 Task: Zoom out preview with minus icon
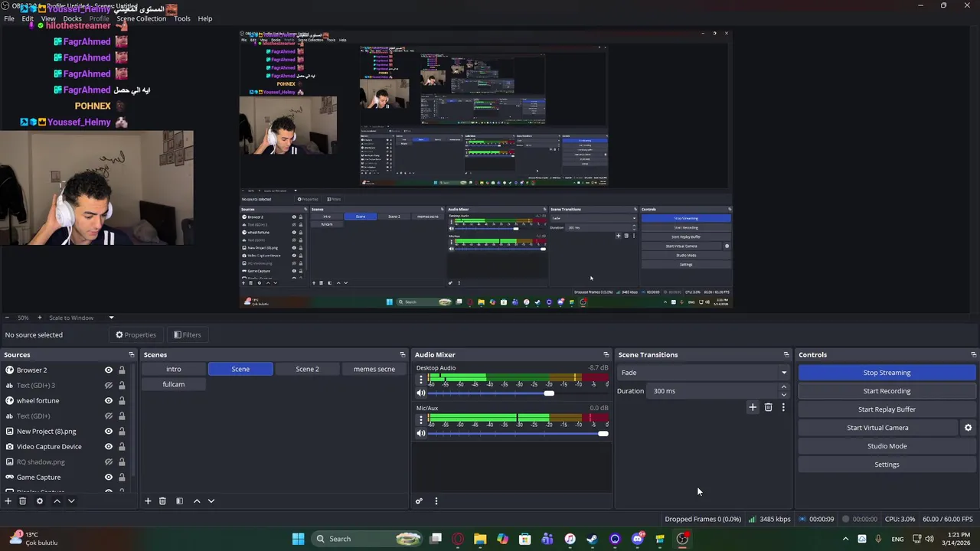[7, 318]
